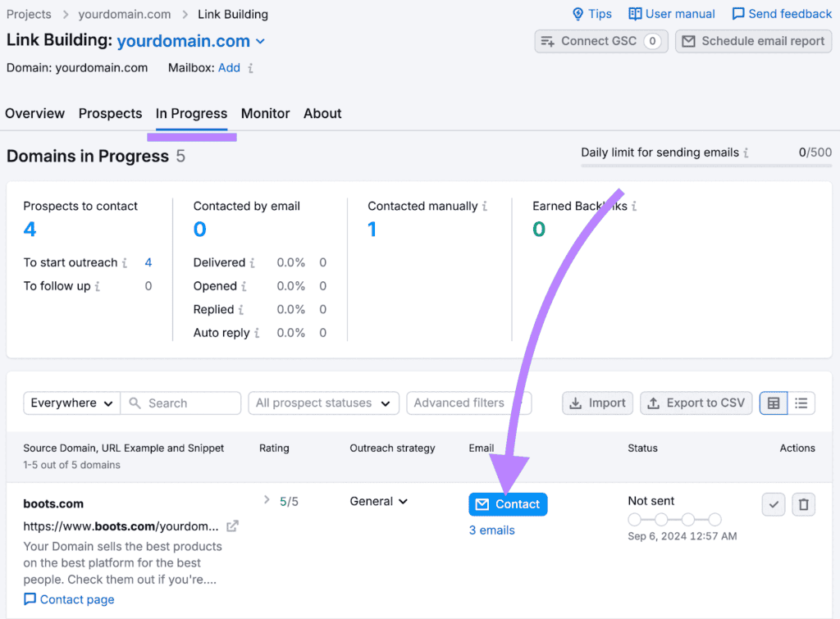This screenshot has width=840, height=619.
Task: Expand the yourdomain.com project dropdown
Action: click(261, 41)
